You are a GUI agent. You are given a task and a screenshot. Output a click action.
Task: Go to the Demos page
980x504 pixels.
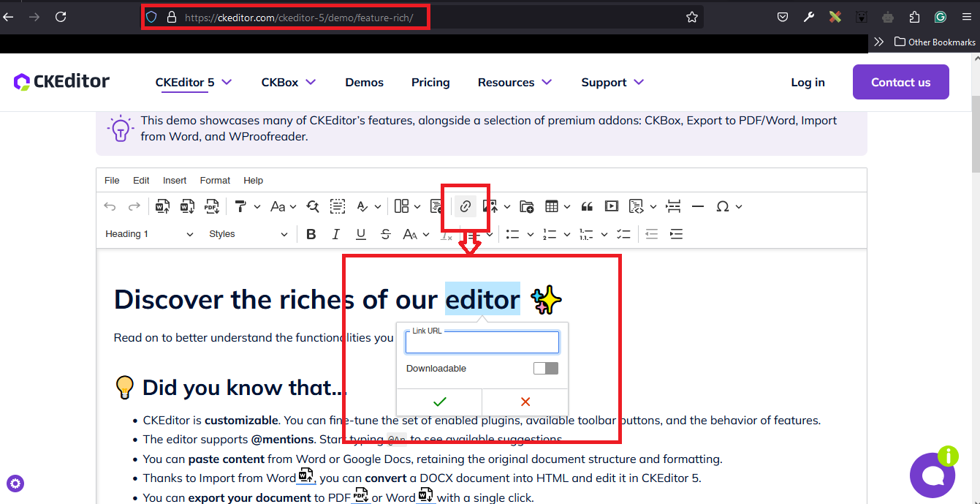(x=365, y=82)
